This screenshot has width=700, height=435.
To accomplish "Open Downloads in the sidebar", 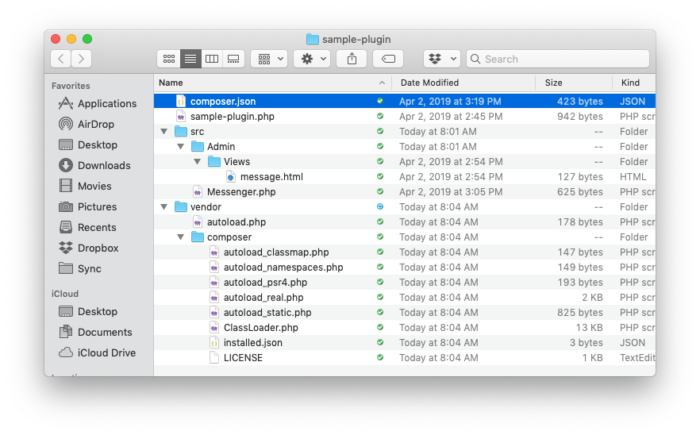I will tap(95, 165).
